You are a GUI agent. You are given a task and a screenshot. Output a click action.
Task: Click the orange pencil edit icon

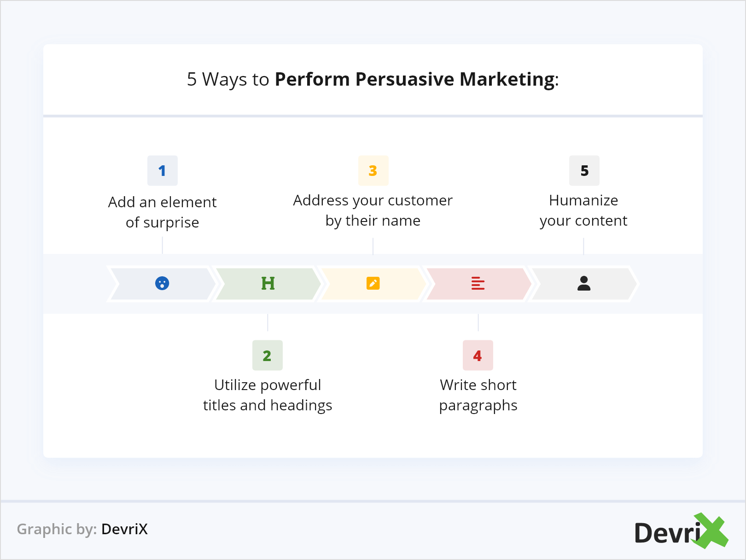[x=373, y=283]
